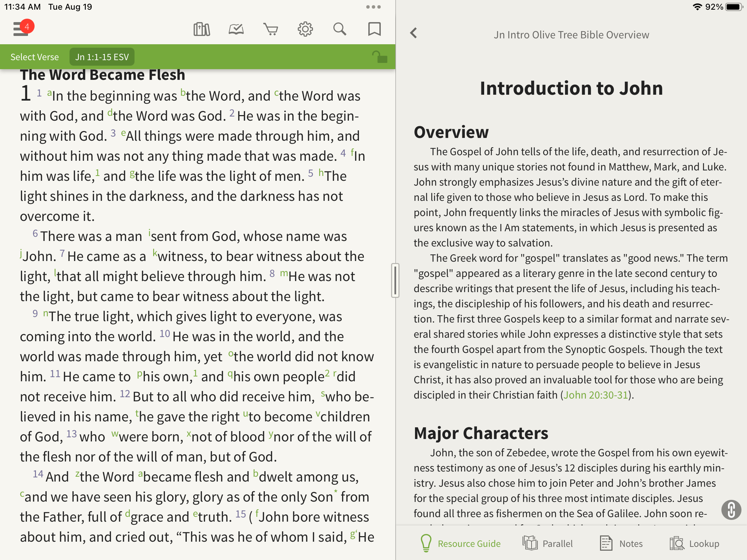This screenshot has height=560, width=747.
Task: Select the Resource Guide tab
Action: pos(461,543)
